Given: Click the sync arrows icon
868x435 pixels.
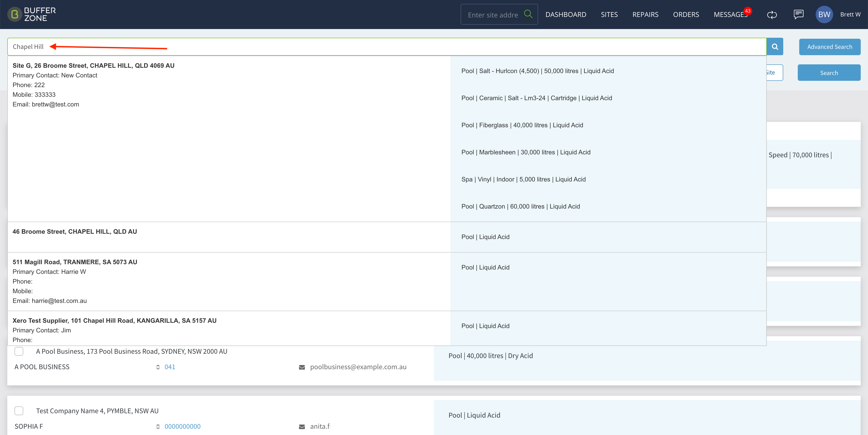Looking at the screenshot, I should point(772,15).
